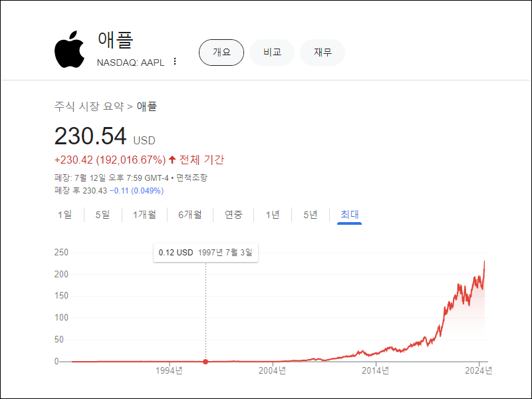Image resolution: width=532 pixels, height=399 pixels.
Task: Open the 재무 financials tab
Action: [x=323, y=53]
